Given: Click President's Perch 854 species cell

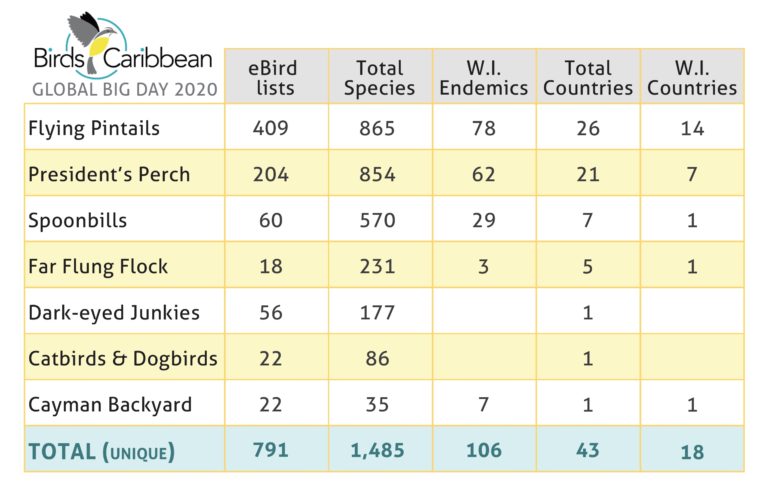Looking at the screenshot, I should pyautogui.click(x=379, y=174).
